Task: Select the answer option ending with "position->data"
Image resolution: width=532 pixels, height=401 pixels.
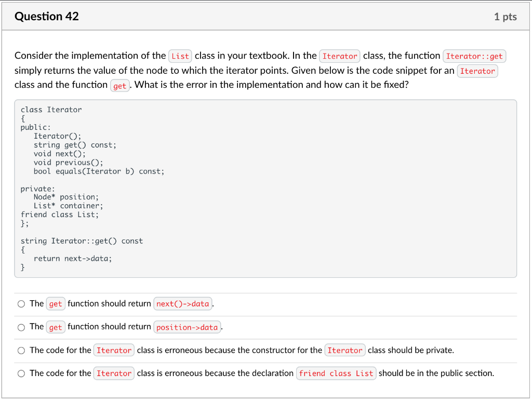Action: 21,327
